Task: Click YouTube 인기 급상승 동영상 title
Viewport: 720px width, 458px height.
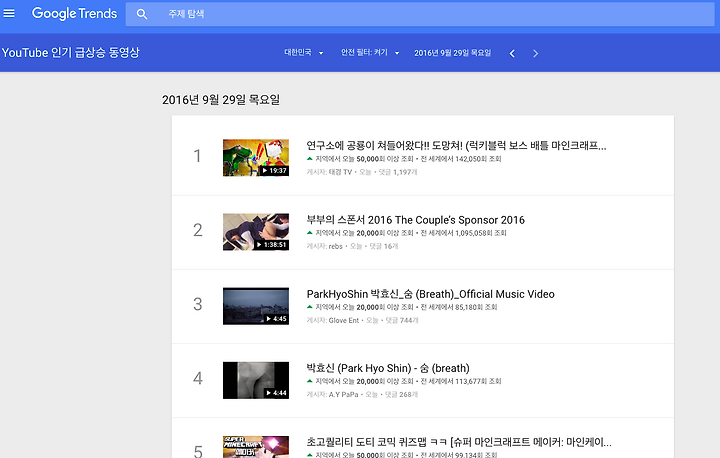Action: pos(70,53)
